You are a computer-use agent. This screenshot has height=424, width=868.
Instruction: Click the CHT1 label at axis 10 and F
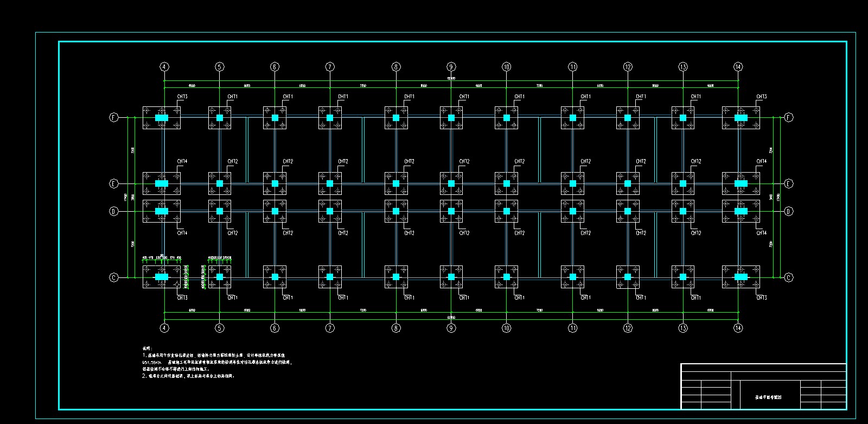point(519,97)
